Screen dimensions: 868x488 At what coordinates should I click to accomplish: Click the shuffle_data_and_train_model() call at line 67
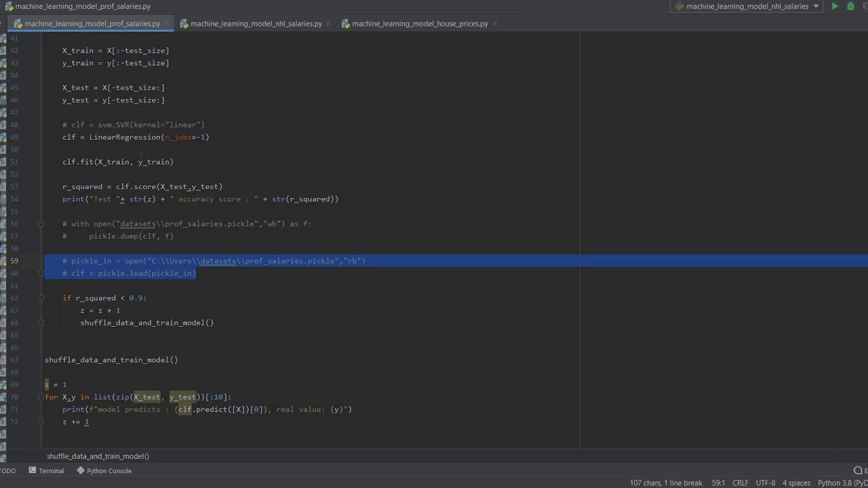[111, 360]
